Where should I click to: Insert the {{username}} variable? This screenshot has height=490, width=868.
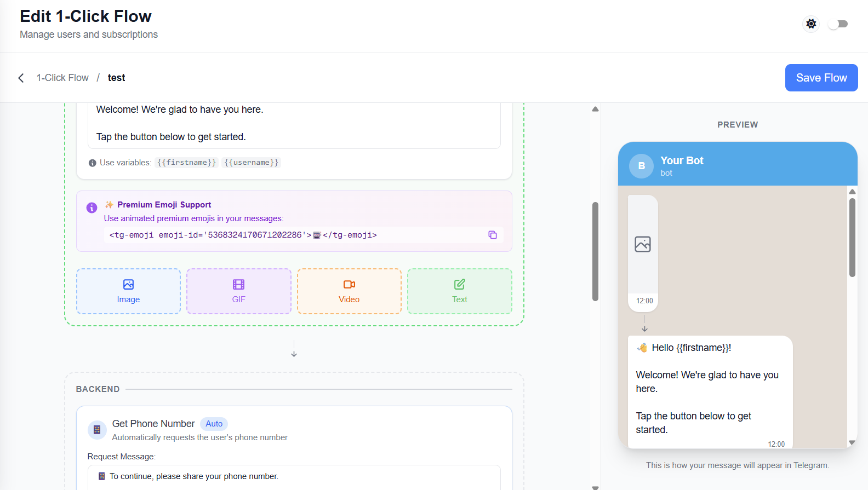coord(252,163)
